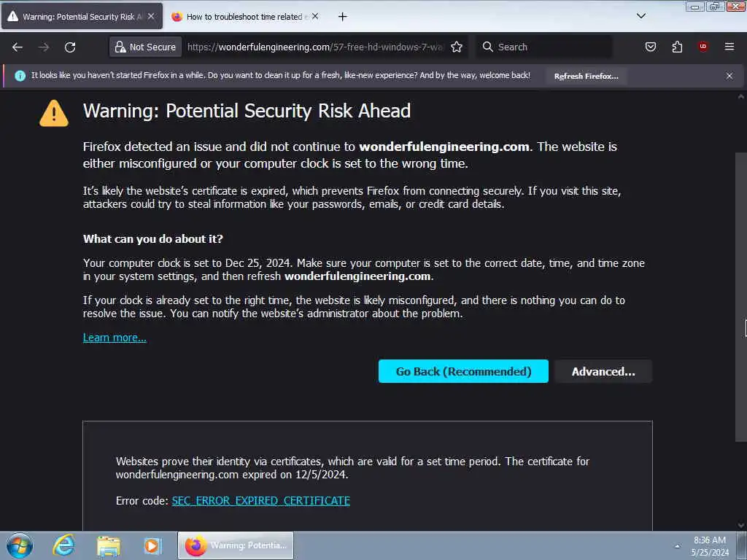Show hidden system tray icons arrow
Viewport: 747px width, 560px height.
coord(677,546)
